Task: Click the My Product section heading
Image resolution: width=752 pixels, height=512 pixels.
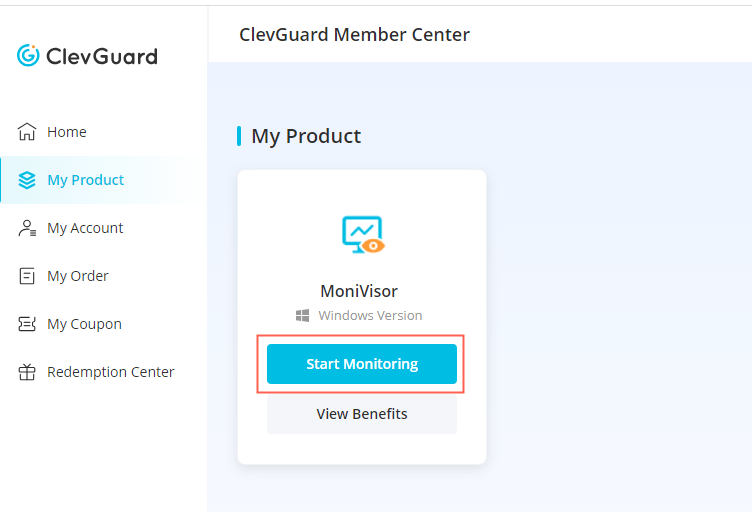Action: [x=306, y=136]
